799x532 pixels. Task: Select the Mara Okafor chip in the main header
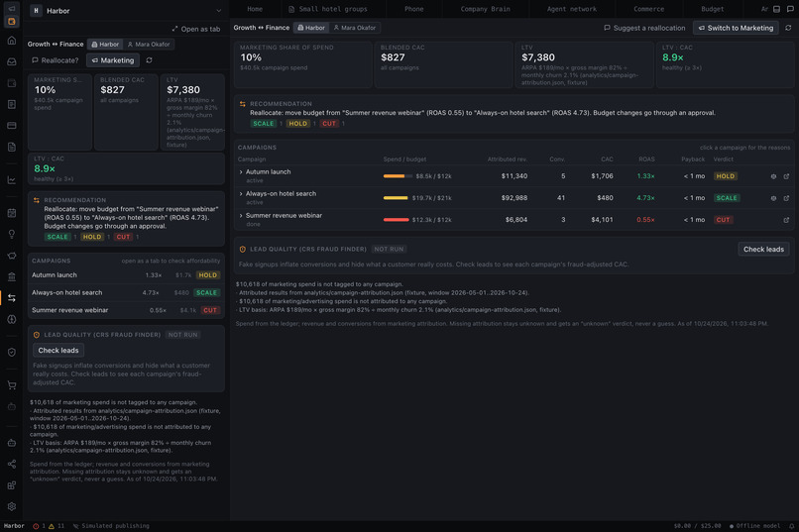(x=355, y=28)
